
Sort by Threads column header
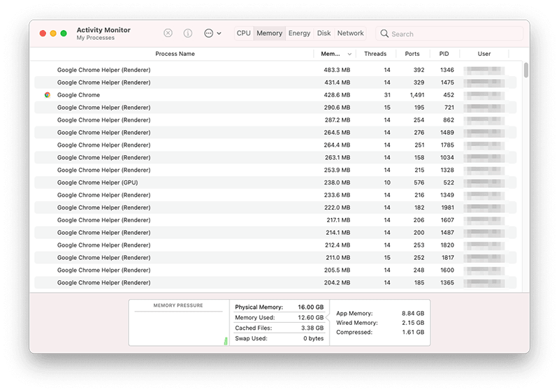(x=375, y=54)
